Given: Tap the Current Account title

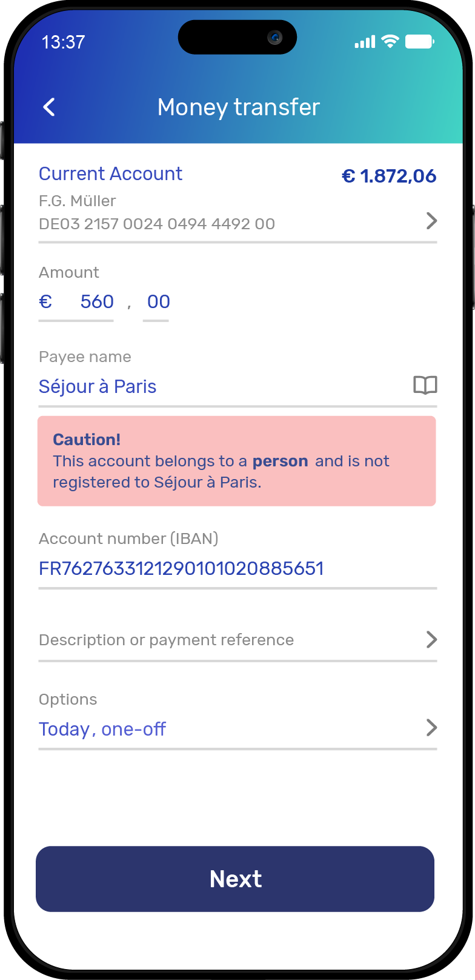Looking at the screenshot, I should point(110,173).
